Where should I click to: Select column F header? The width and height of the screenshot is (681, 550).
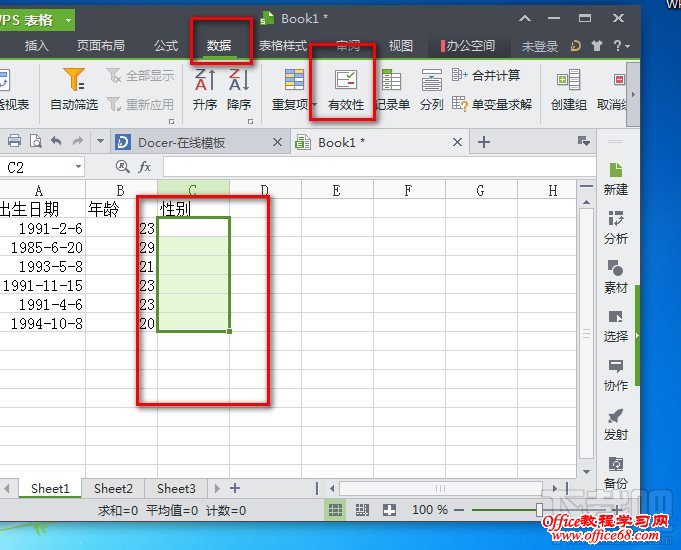coord(408,190)
